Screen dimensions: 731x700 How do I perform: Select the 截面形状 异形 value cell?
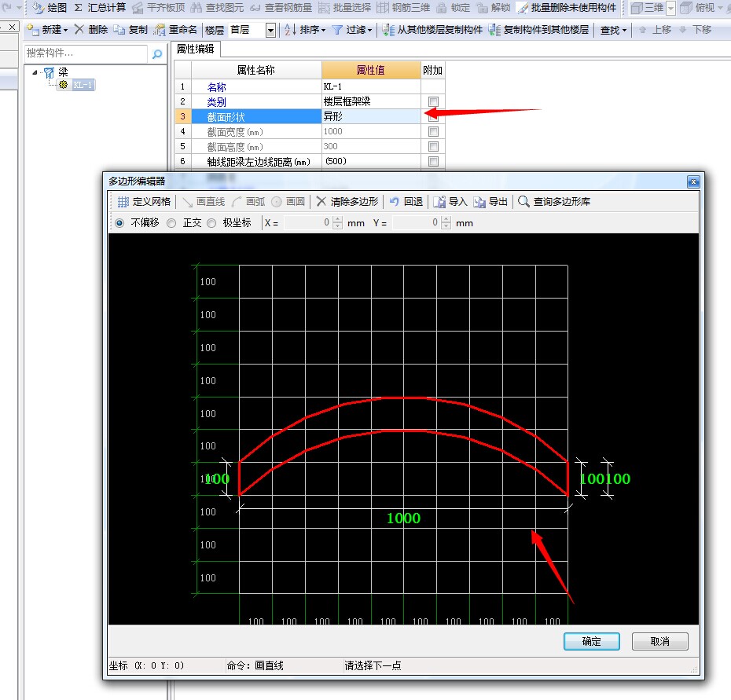click(x=371, y=116)
